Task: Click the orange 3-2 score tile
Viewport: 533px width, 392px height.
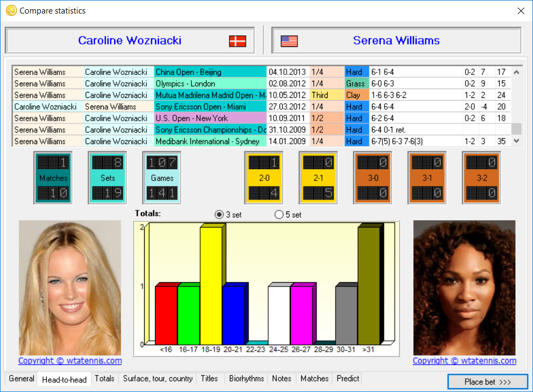Action: click(x=481, y=178)
